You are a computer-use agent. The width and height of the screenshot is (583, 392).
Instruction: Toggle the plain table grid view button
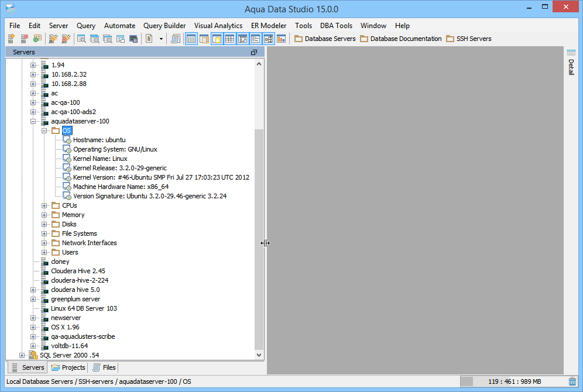(x=230, y=39)
